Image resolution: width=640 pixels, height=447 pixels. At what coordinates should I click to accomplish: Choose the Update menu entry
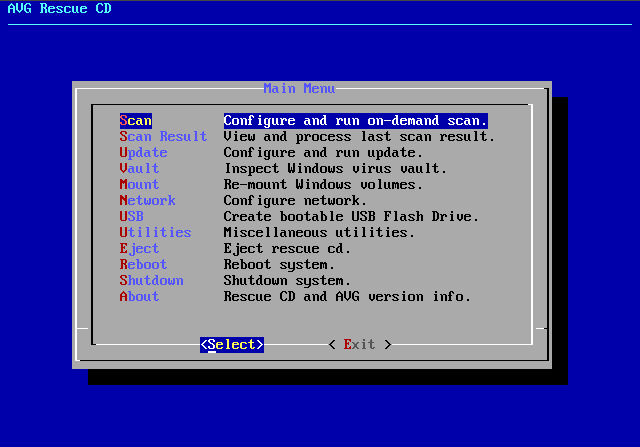(x=143, y=153)
